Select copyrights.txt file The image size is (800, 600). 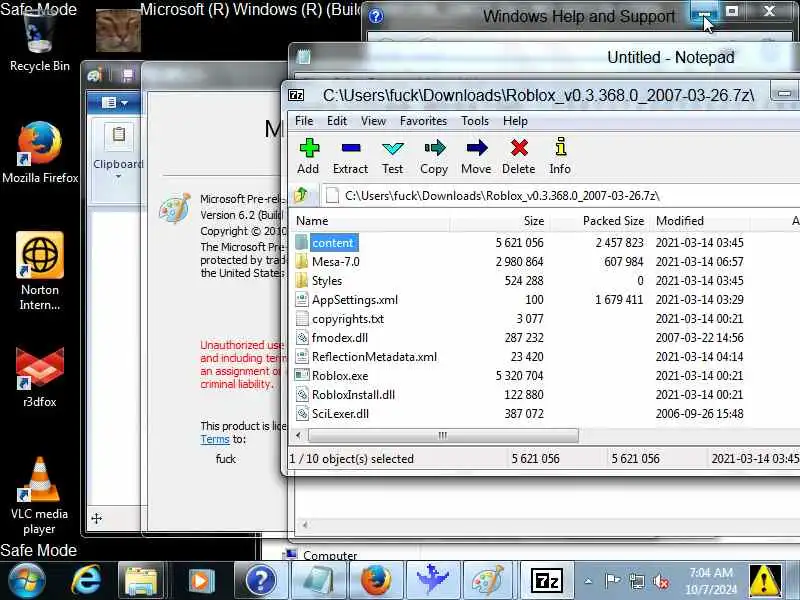click(x=544, y=319)
